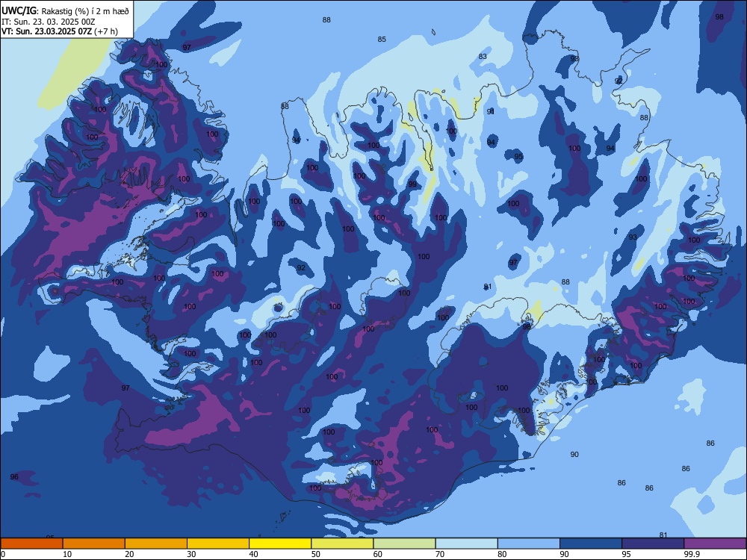Click the legend tick label '30'
Screen dimensions: 747x560
pos(191,554)
